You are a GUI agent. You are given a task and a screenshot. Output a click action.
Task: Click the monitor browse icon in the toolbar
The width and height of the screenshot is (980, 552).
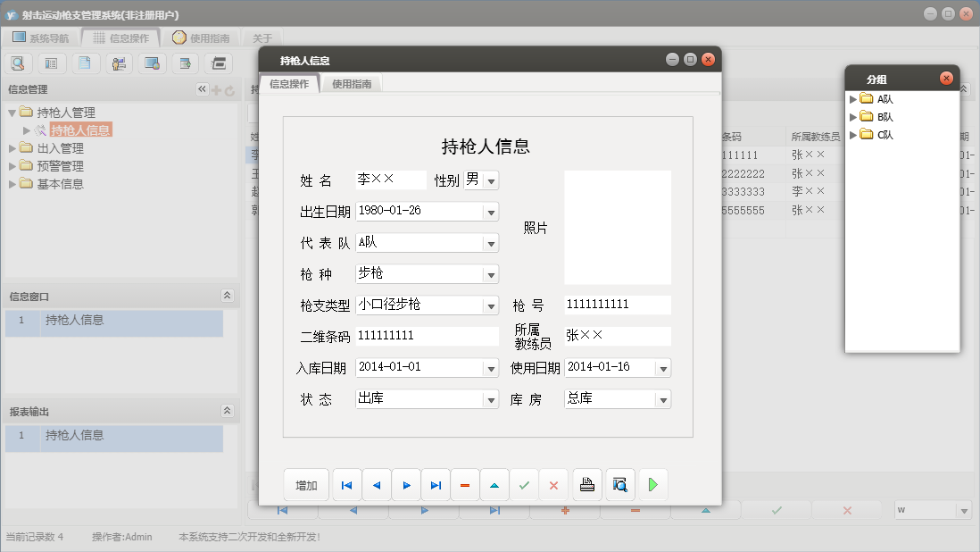[152, 63]
